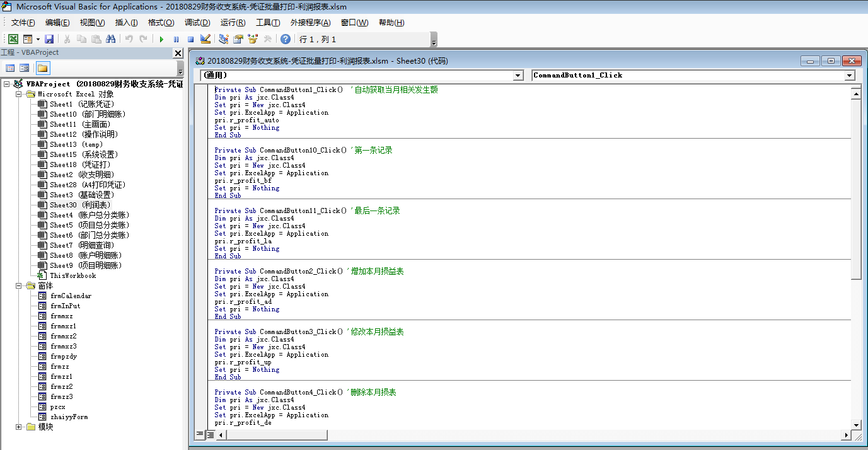Open the 运行(R) menu

tap(233, 23)
